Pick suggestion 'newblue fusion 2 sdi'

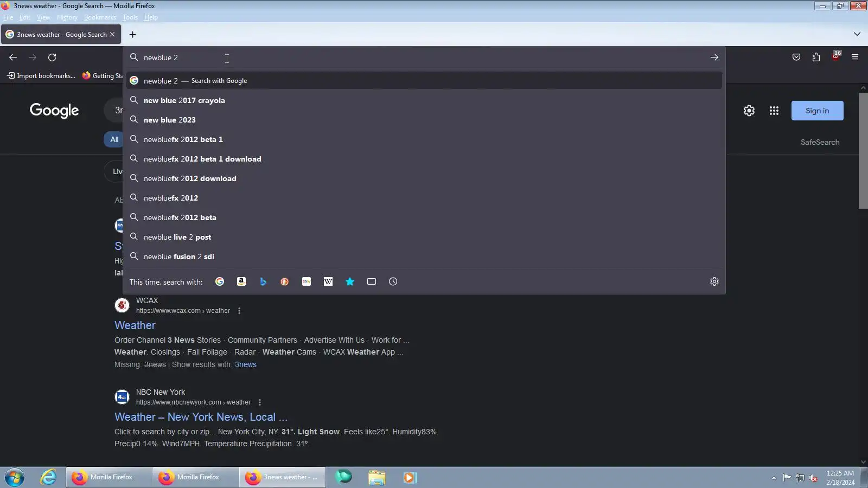424,256
